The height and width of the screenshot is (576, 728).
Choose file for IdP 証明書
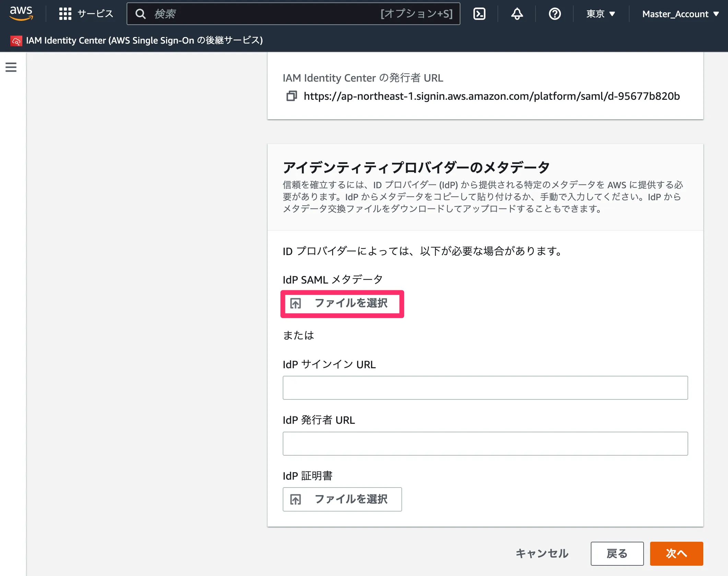tap(342, 499)
